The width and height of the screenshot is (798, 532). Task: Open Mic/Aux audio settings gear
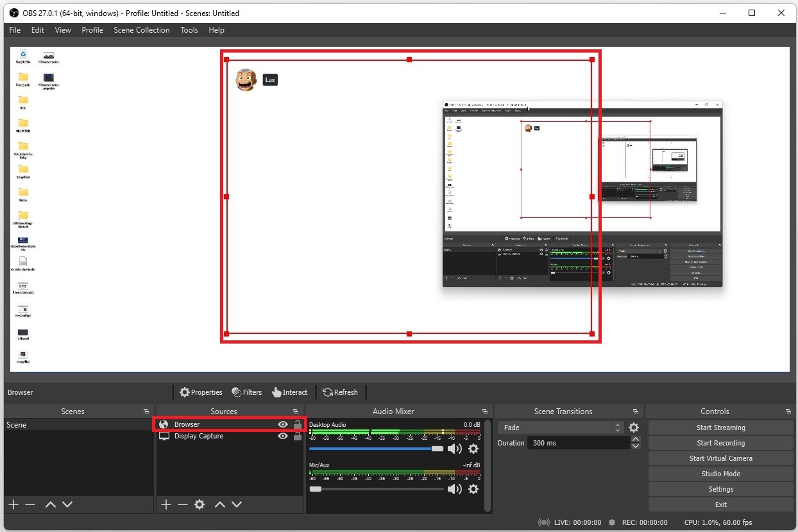pos(473,489)
